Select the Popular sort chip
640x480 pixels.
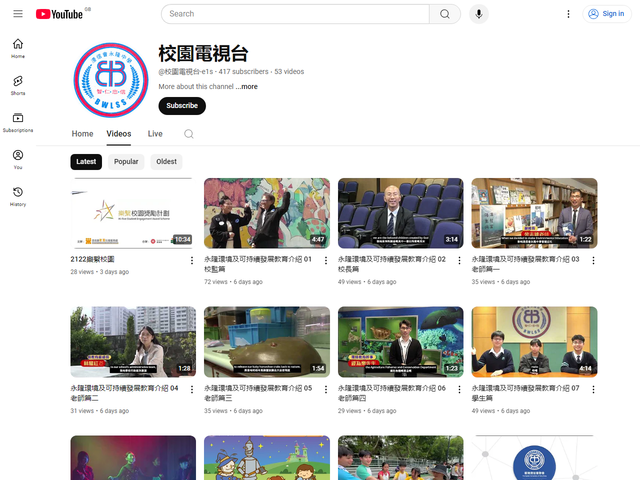pyautogui.click(x=126, y=161)
